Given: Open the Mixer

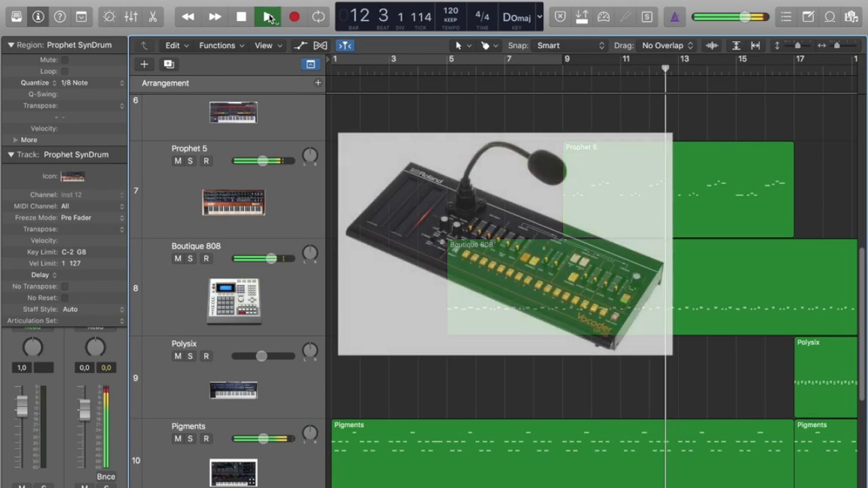Looking at the screenshot, I should [131, 17].
